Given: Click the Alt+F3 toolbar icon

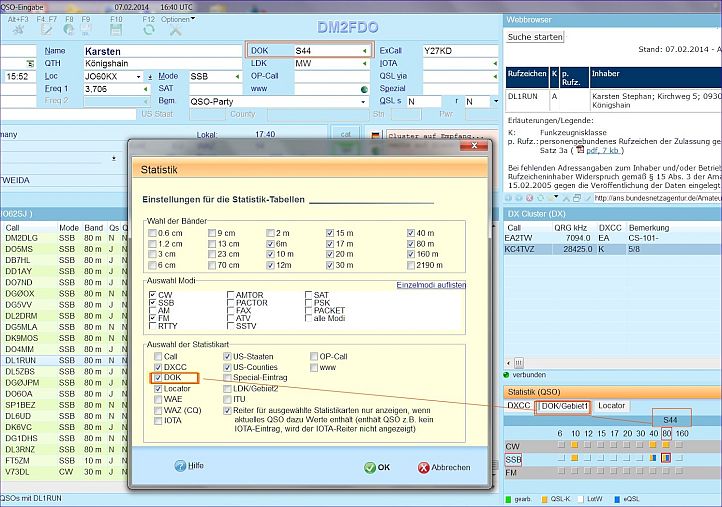Looking at the screenshot, I should [x=17, y=30].
